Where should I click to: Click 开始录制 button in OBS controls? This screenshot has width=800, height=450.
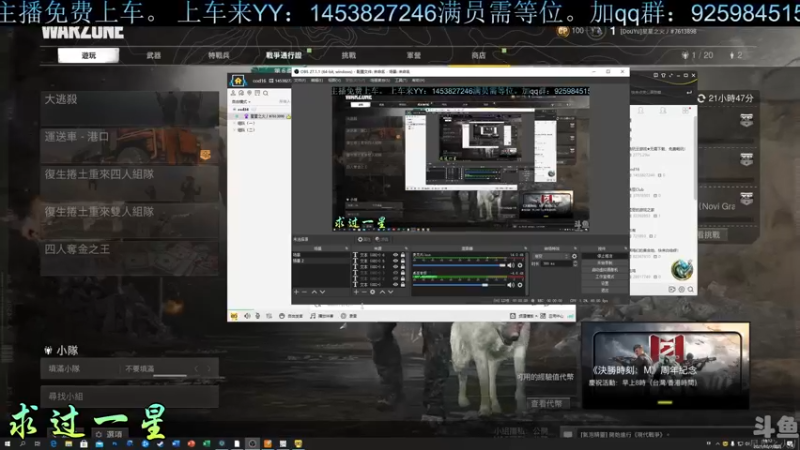point(605,263)
